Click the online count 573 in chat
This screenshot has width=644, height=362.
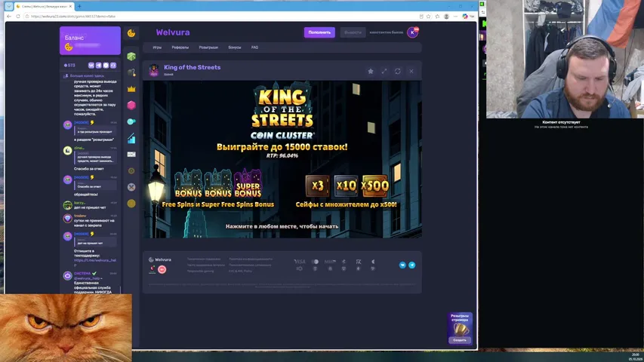(x=69, y=66)
